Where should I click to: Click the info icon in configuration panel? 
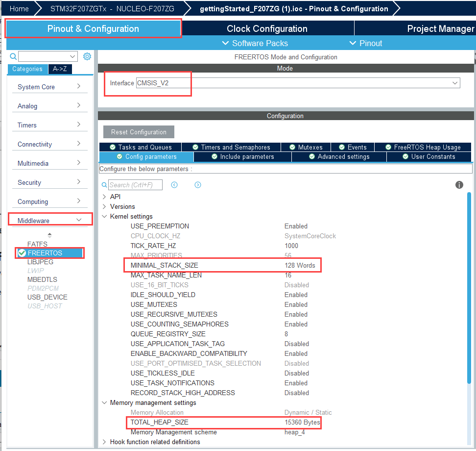[459, 185]
